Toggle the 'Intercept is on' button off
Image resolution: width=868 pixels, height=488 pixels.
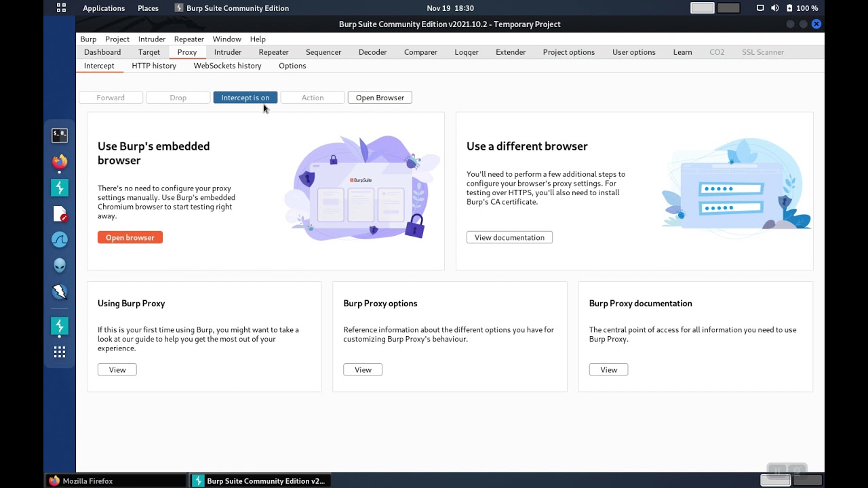click(245, 98)
